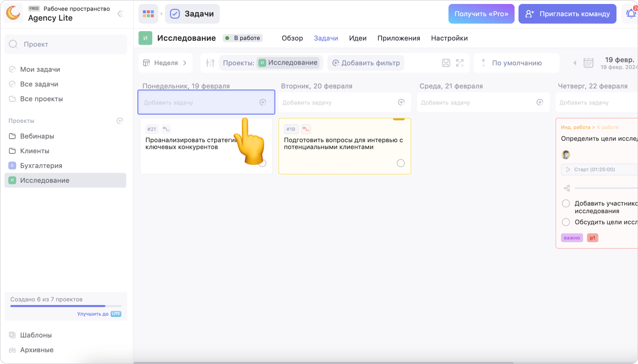Click the p1 priority tag
The image size is (638, 364).
coord(592,238)
